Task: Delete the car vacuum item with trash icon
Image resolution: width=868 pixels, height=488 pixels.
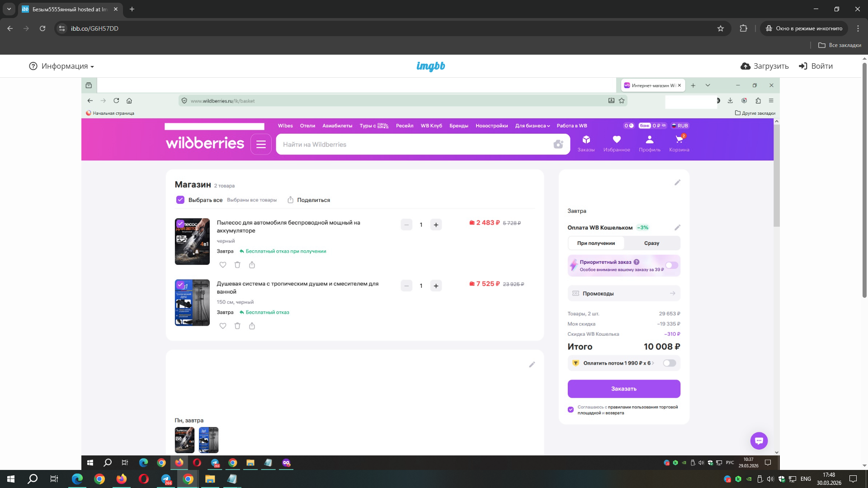Action: pos(237,265)
